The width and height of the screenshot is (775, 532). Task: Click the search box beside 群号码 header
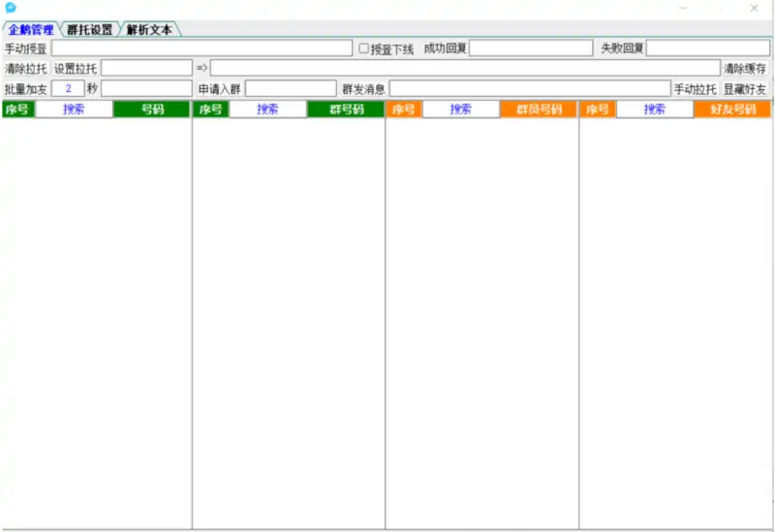(x=267, y=110)
